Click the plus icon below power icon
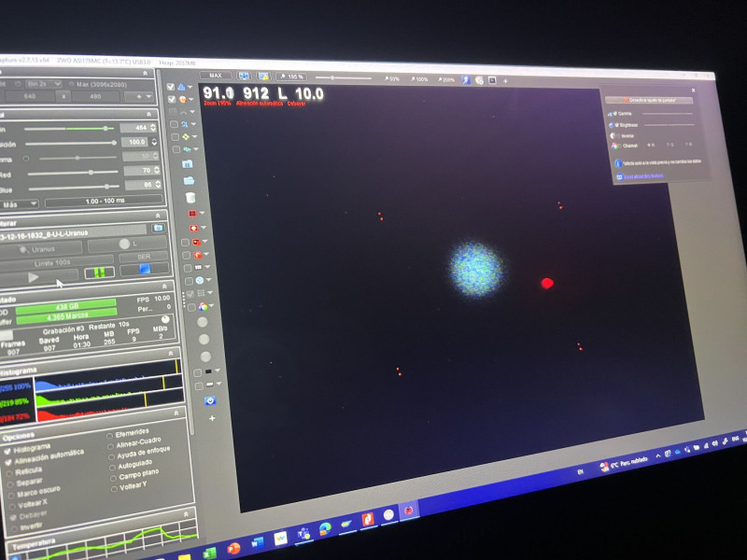 (x=212, y=418)
